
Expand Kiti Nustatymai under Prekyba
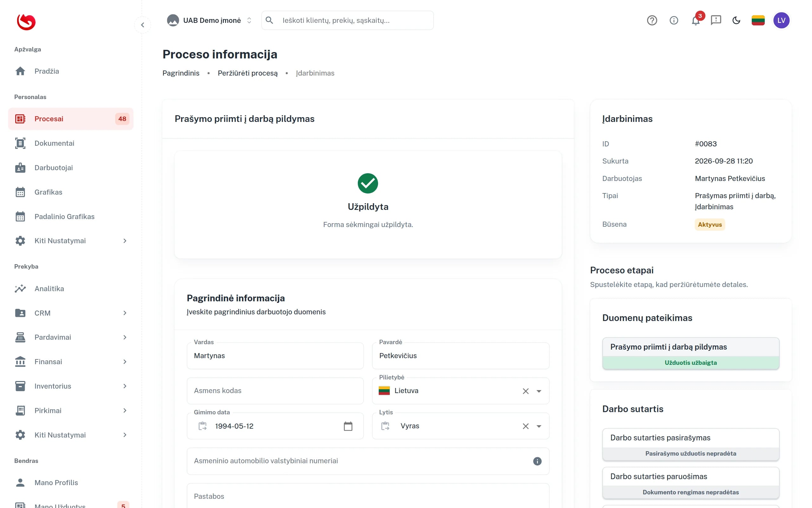click(71, 435)
